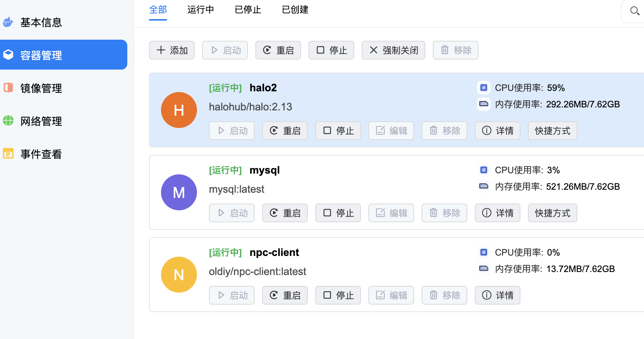Open Image Management in the sidebar
644x339 pixels.
pos(41,88)
